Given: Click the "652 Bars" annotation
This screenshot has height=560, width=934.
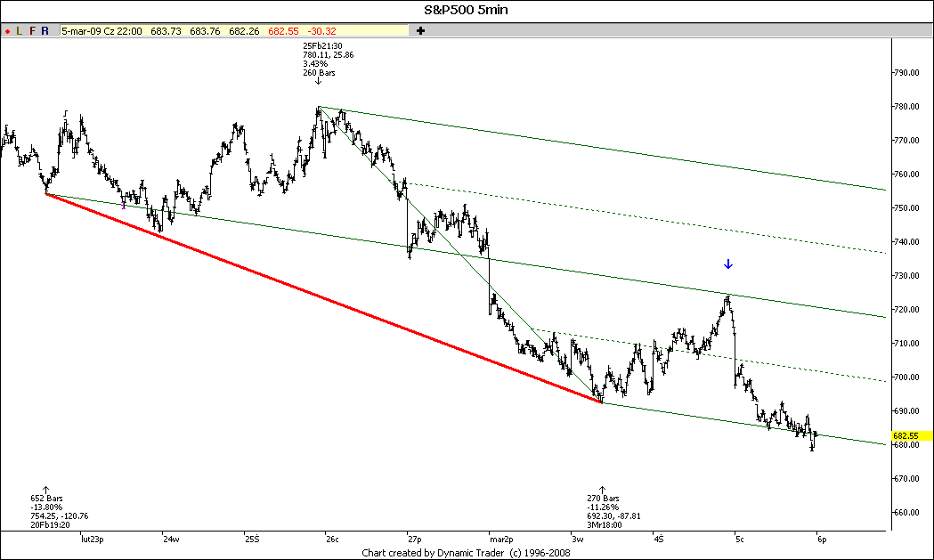Looking at the screenshot, I should [46, 498].
